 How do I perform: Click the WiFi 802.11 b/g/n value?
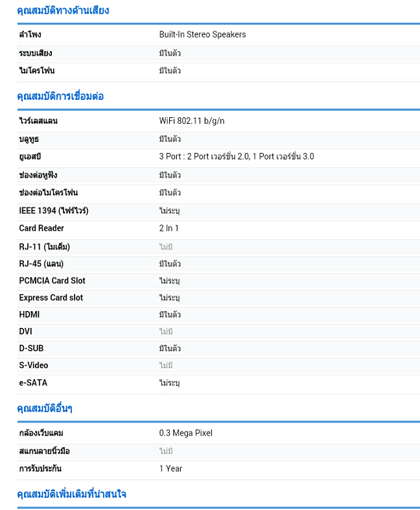click(x=192, y=121)
